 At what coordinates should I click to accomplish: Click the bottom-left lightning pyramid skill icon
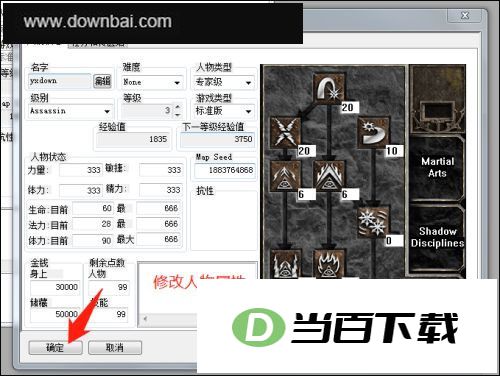coord(285,264)
